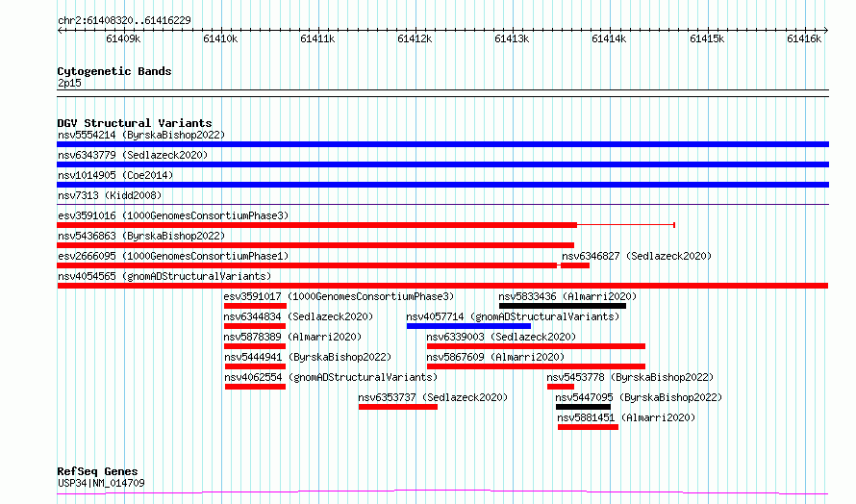The image size is (856, 504).
Task: Select the blue bar under nsv1014905
Action: coord(442,185)
